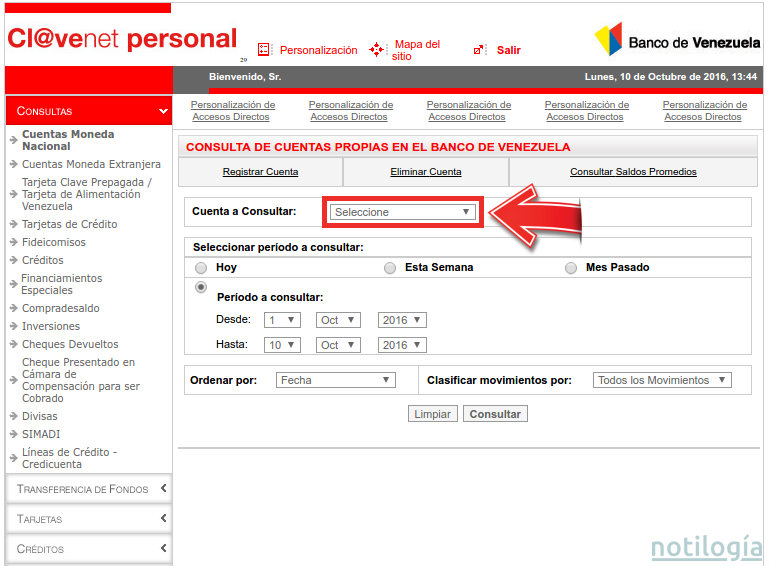Open Cuentas Moneda Nacional menu entry
This screenshot has height=566, width=769.
pos(68,140)
